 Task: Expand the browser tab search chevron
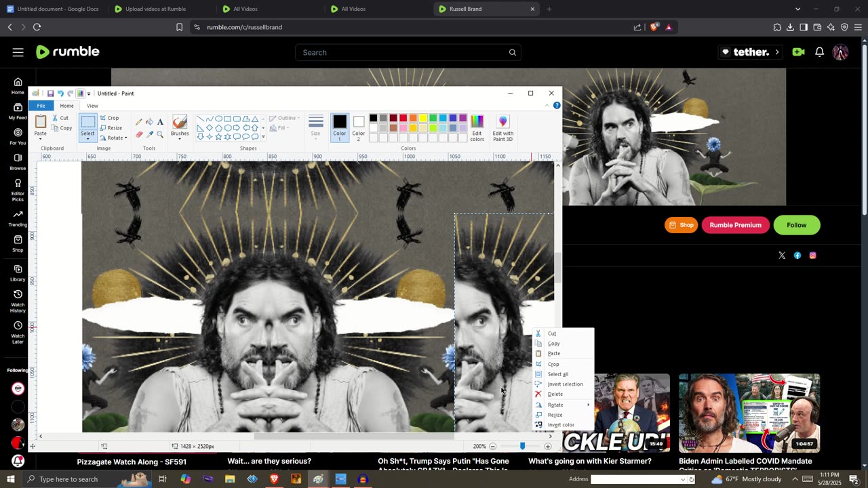coord(797,9)
